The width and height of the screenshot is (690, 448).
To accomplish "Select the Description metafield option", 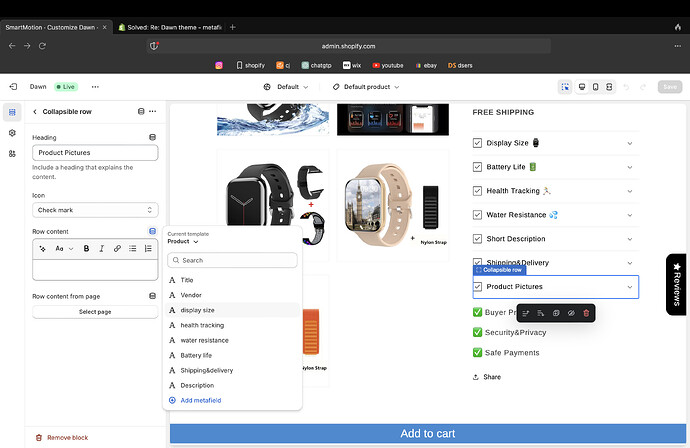I will (232, 385).
